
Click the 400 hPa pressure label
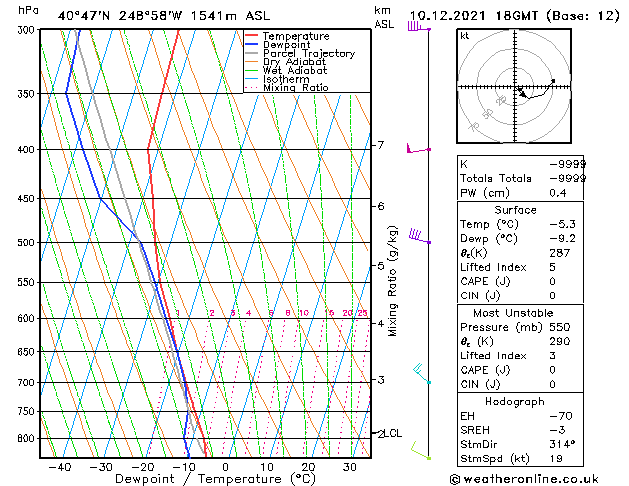pos(28,150)
